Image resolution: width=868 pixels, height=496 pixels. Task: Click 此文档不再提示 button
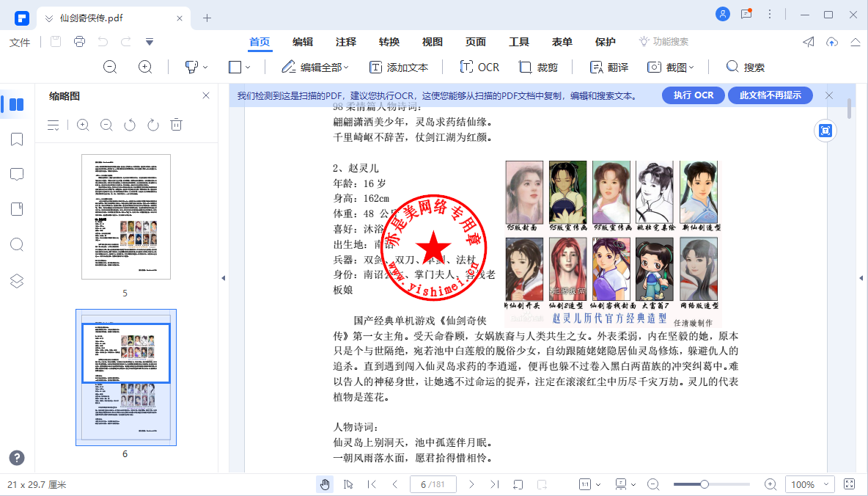[x=770, y=95]
